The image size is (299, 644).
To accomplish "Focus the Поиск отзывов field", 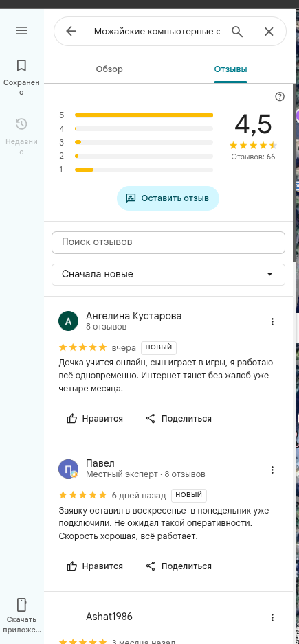I will point(168,242).
